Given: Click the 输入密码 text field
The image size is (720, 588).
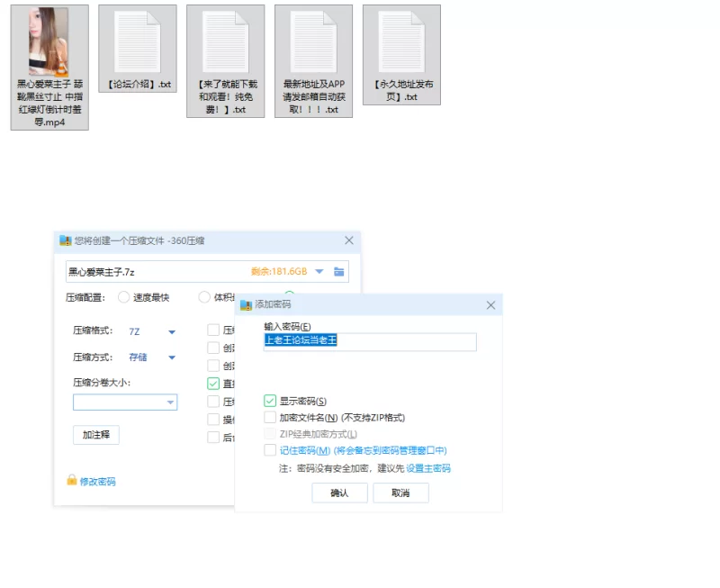Looking at the screenshot, I should pos(369,341).
